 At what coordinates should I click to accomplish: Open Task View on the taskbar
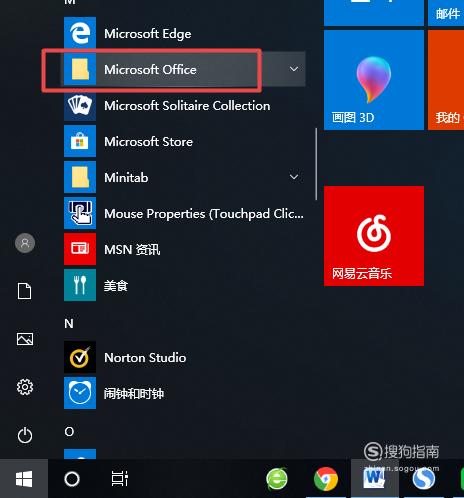tap(120, 479)
